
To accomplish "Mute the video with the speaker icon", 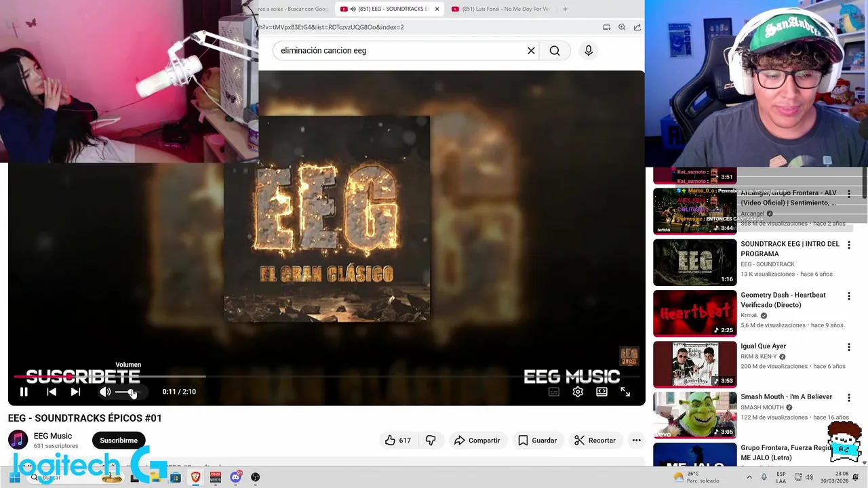I will [104, 392].
